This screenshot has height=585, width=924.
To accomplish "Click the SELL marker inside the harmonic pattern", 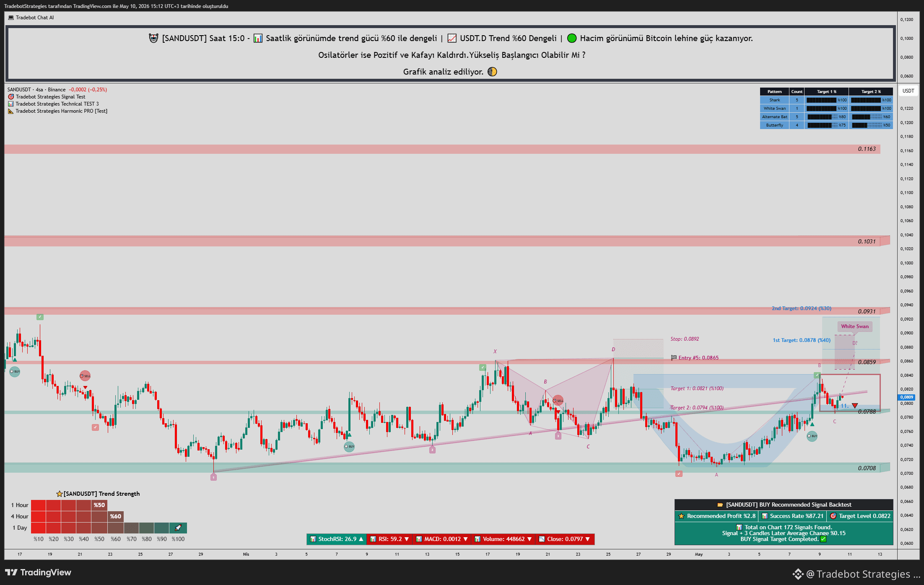I will point(558,401).
